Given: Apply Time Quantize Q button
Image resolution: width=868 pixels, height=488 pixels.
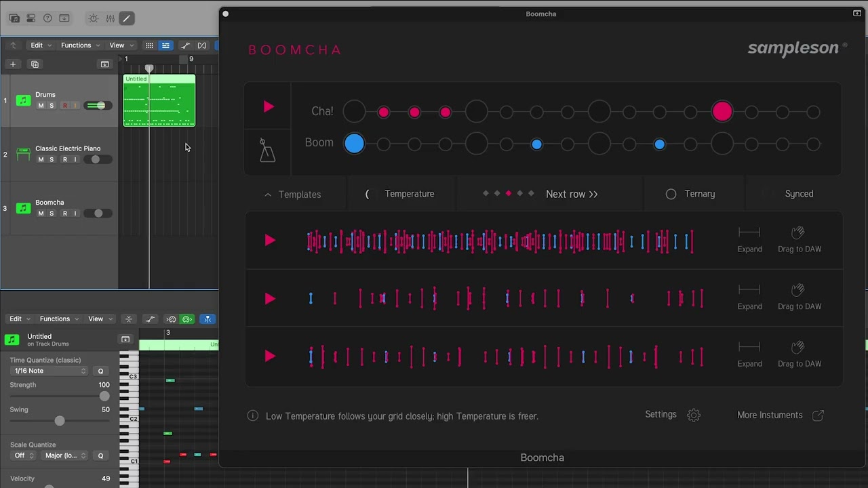Looking at the screenshot, I should pos(100,371).
